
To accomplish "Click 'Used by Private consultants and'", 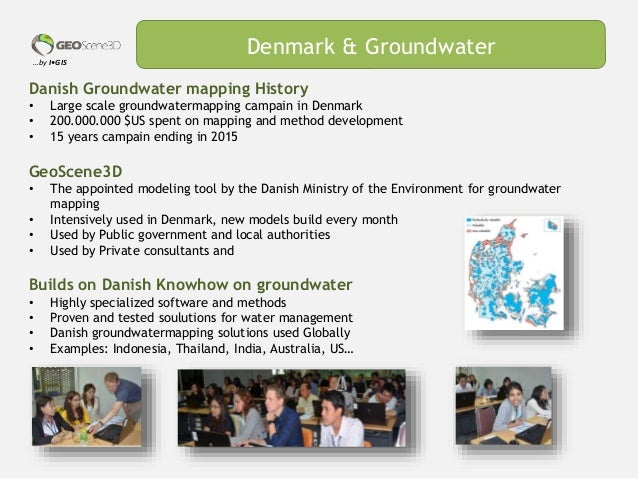I will [x=142, y=250].
